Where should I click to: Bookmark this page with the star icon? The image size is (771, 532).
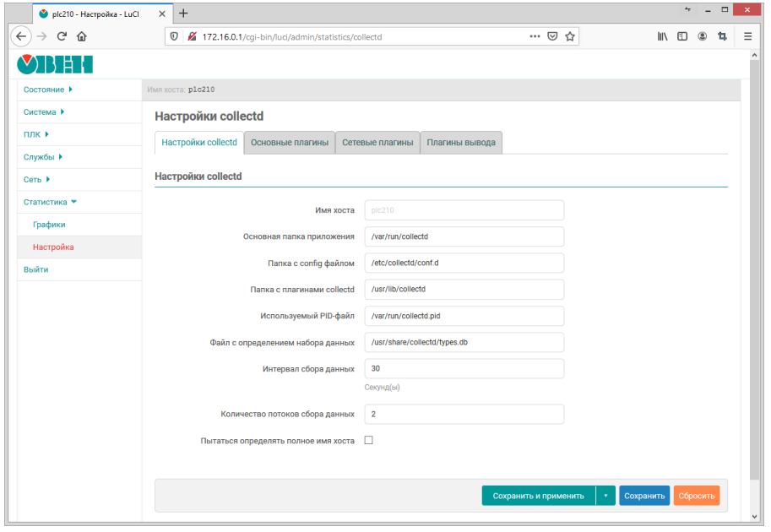(570, 36)
